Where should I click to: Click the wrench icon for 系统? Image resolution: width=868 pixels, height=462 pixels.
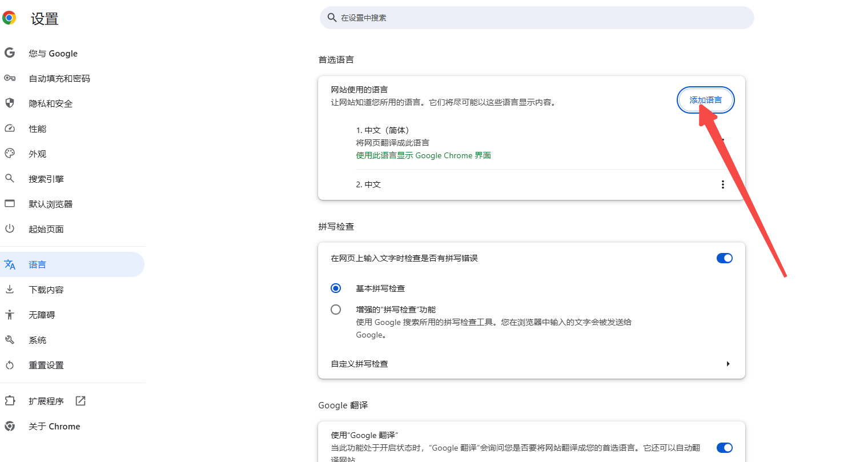10,340
